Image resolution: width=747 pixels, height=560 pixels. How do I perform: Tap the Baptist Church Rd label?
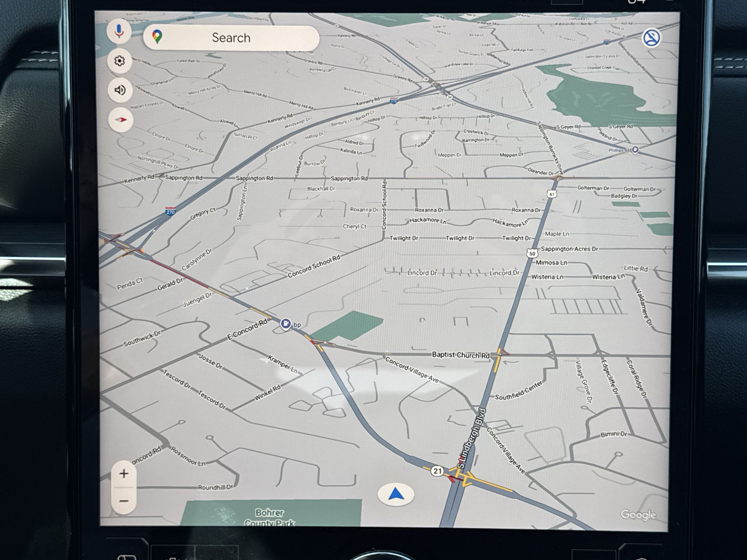pyautogui.click(x=461, y=355)
